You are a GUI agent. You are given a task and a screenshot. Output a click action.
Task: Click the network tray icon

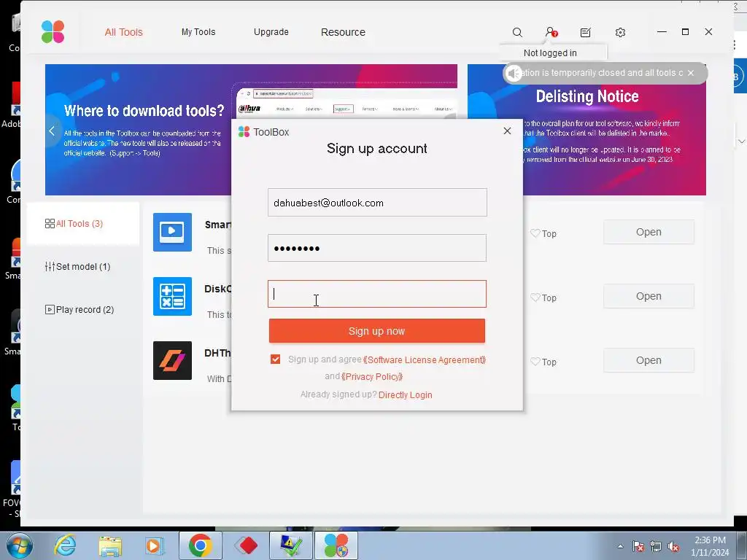point(656,546)
